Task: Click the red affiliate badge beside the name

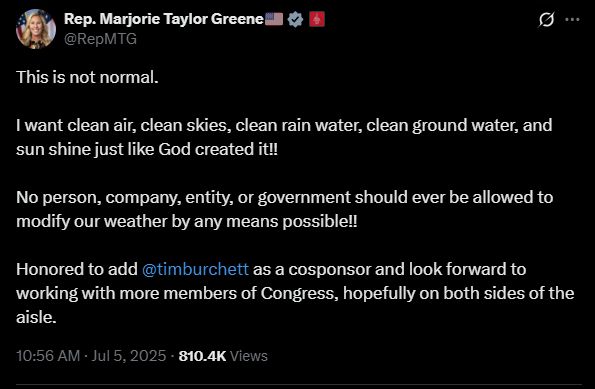Action: [316, 19]
